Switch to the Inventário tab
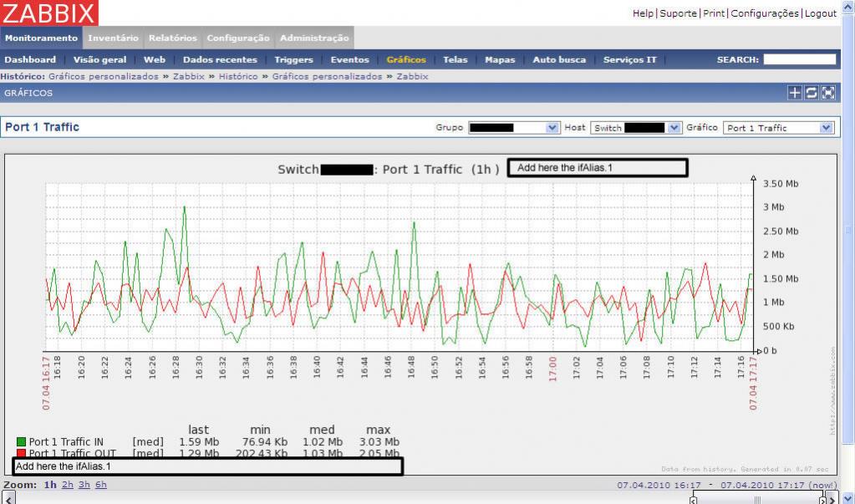 (x=113, y=38)
